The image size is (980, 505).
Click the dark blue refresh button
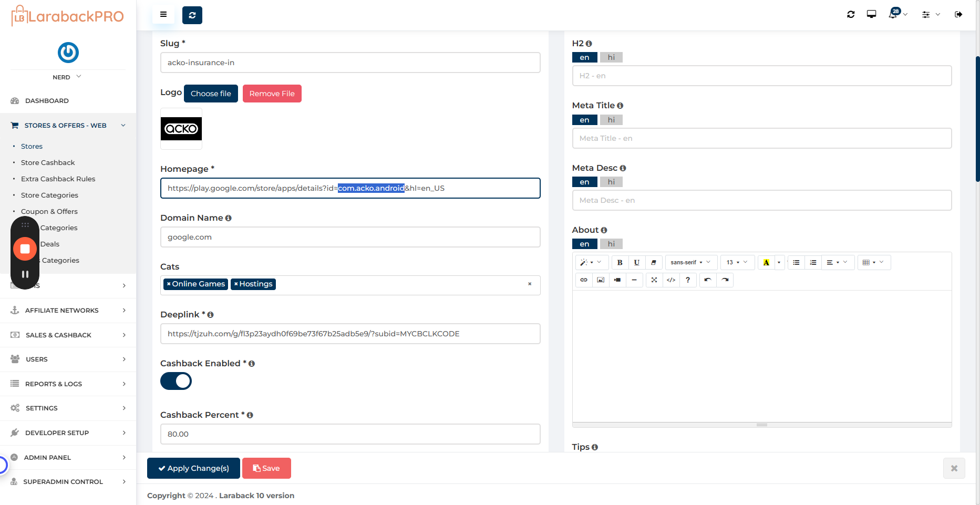click(x=192, y=15)
